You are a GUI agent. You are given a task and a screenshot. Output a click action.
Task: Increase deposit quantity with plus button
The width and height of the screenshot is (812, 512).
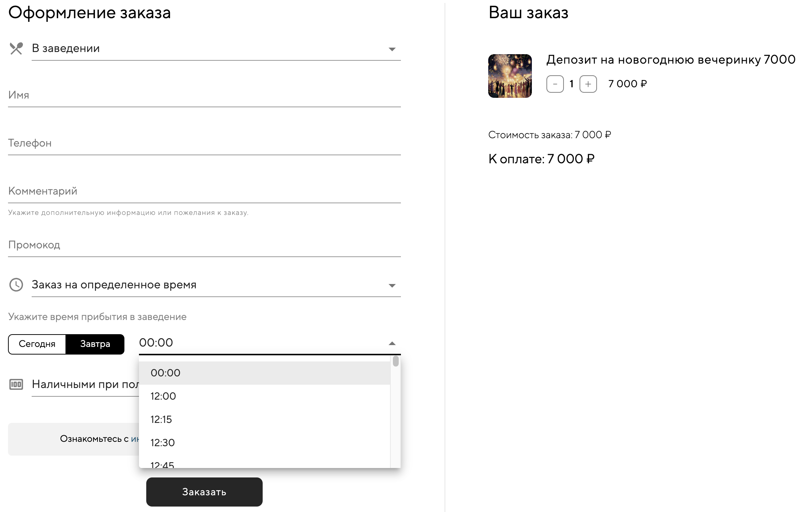[x=588, y=84]
